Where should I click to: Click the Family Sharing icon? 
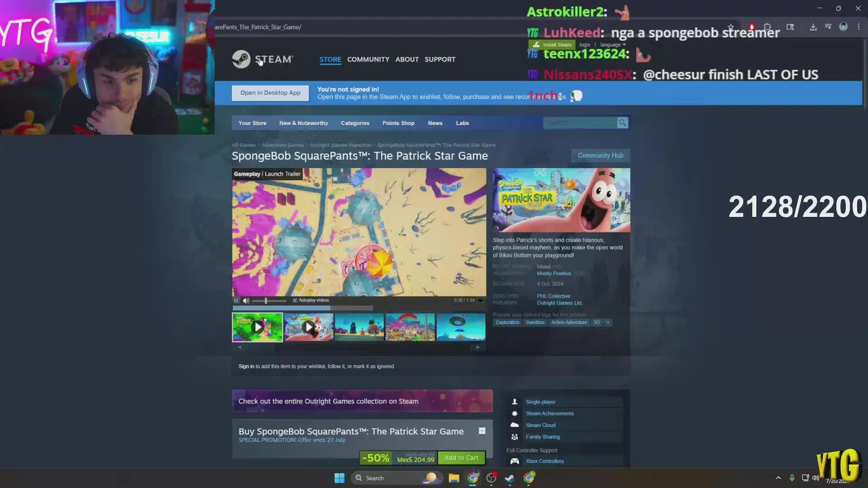515,437
